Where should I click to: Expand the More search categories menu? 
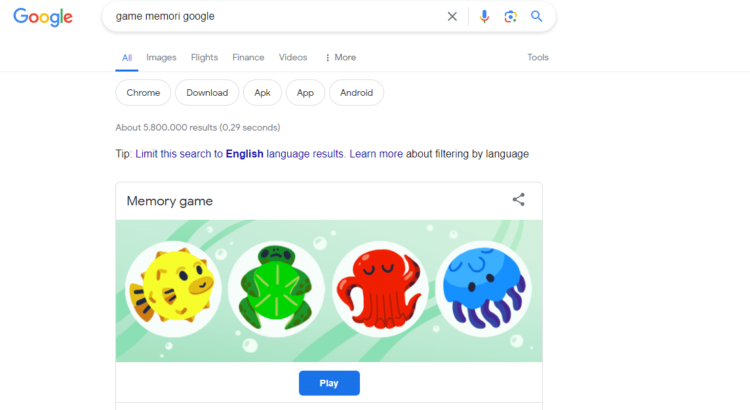[x=340, y=57]
